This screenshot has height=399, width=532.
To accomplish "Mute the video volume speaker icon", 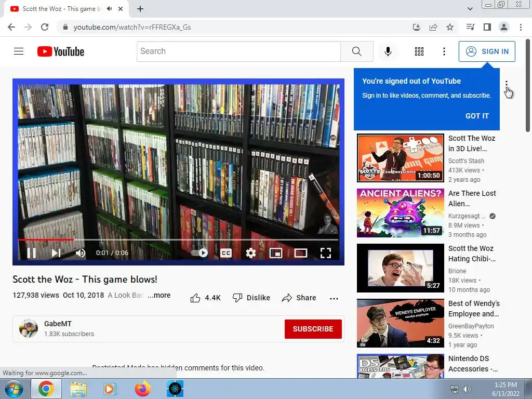I will click(x=81, y=253).
